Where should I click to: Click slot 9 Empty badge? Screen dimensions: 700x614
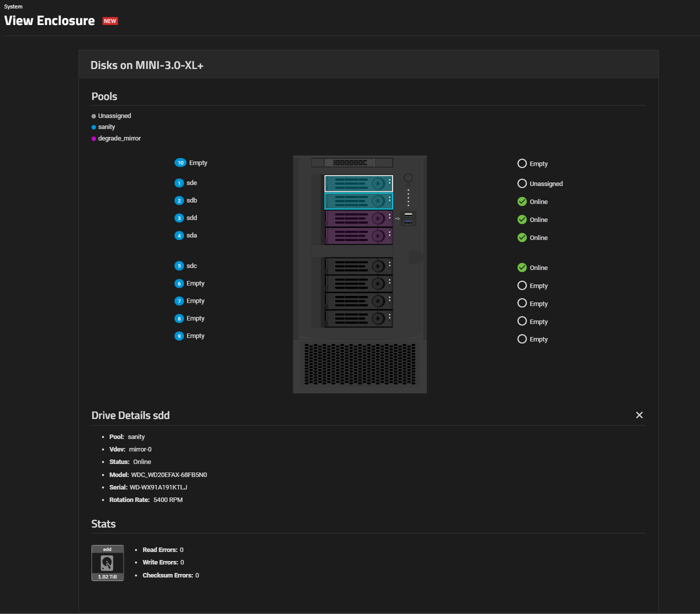179,336
